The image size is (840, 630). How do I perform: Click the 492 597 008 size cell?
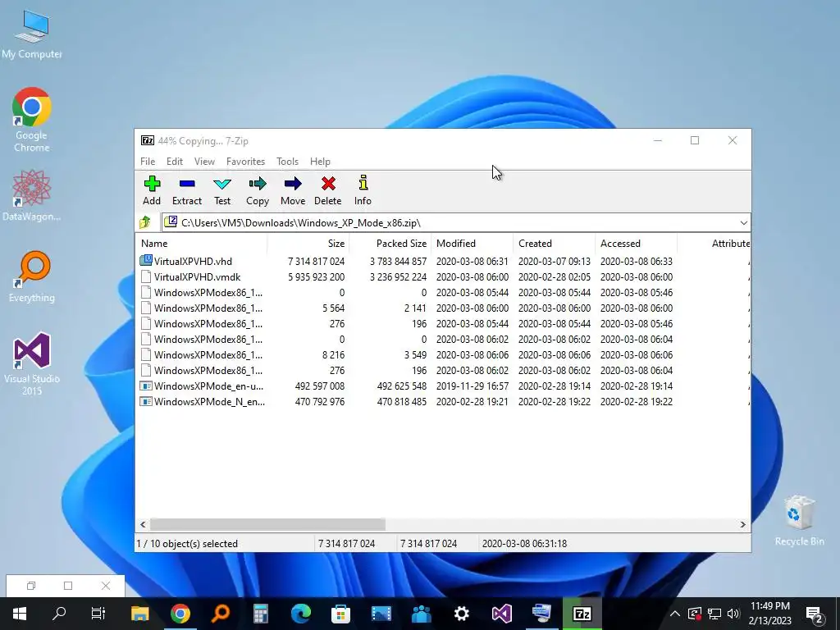[x=320, y=386]
